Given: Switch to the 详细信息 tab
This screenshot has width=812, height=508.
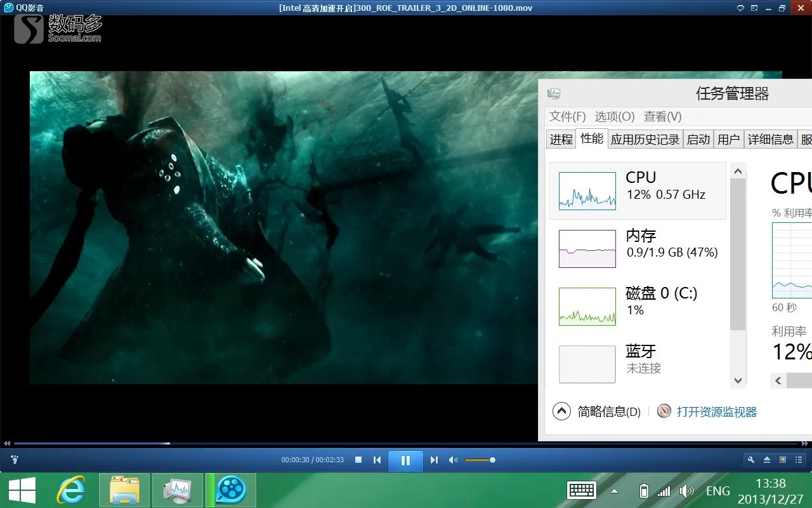Looking at the screenshot, I should (770, 140).
